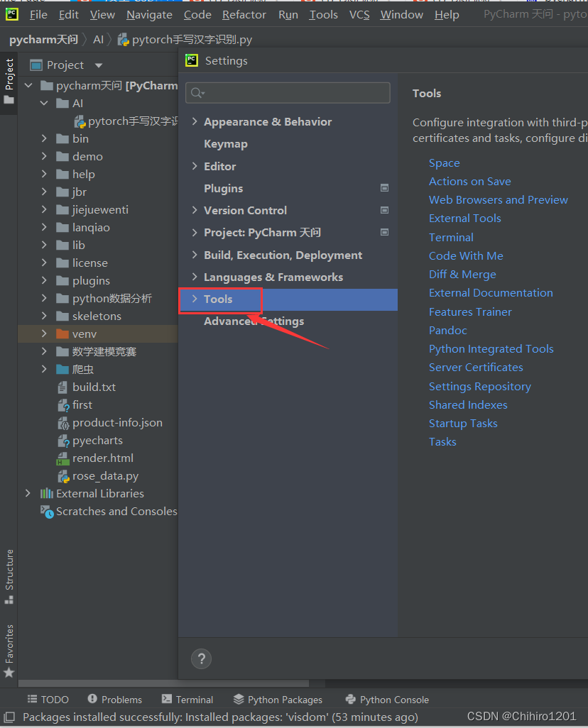The height and width of the screenshot is (728, 588).
Task: Click the Terminal icon in bottom bar
Action: coord(166,699)
